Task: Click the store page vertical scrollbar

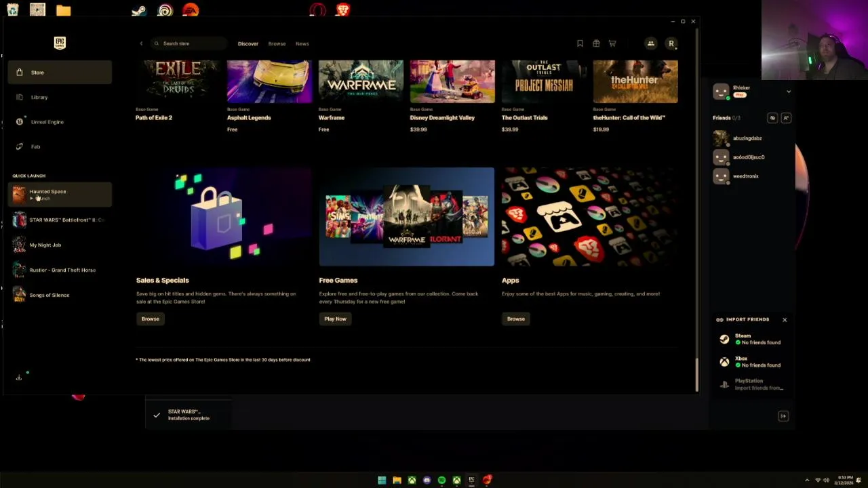Action: (x=696, y=373)
